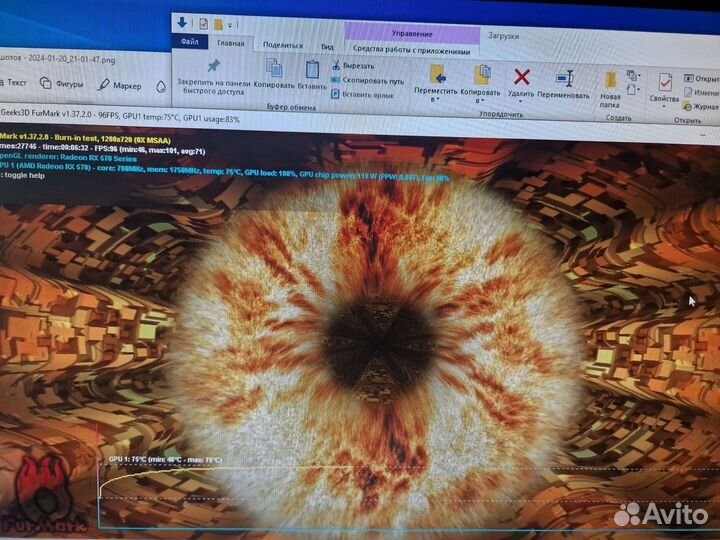Open the Поделиться ribbon tab
This screenshot has height=540, width=720.
282,45
